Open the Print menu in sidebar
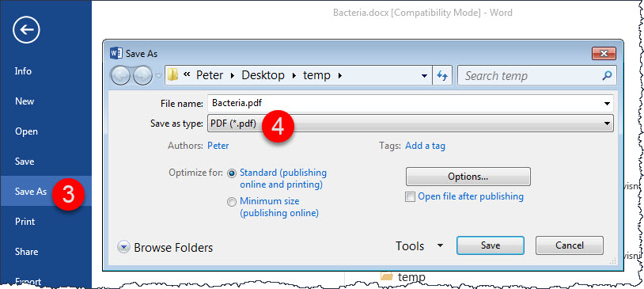The height and width of the screenshot is (289, 644). [25, 221]
